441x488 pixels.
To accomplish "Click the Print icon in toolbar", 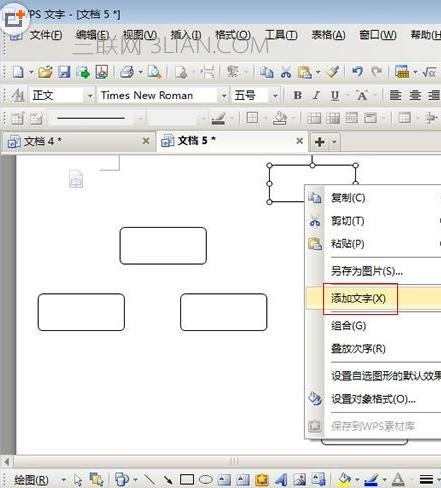I will (127, 72).
